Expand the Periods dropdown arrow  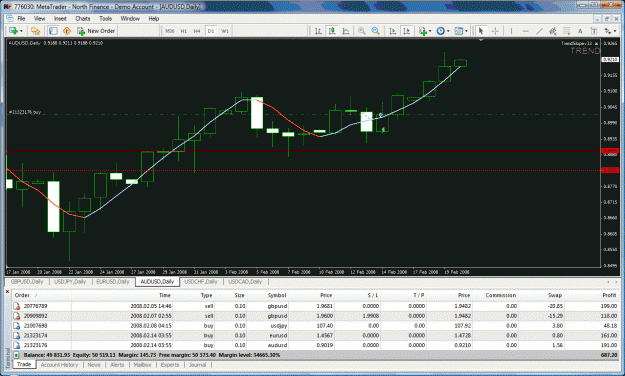tap(448, 31)
